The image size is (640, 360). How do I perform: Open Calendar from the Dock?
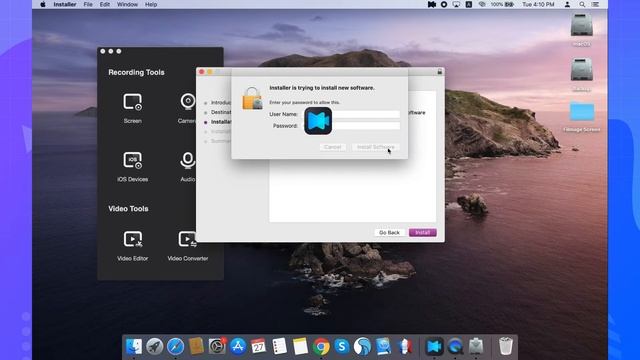[x=258, y=347]
